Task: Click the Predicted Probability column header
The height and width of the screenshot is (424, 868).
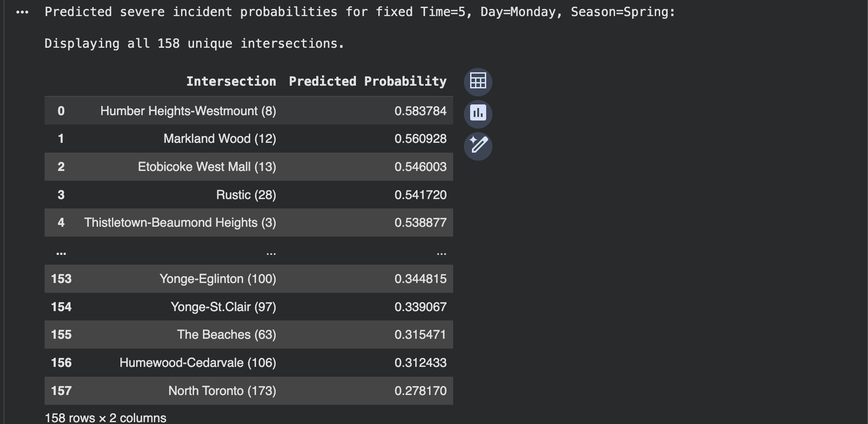Action: point(368,81)
